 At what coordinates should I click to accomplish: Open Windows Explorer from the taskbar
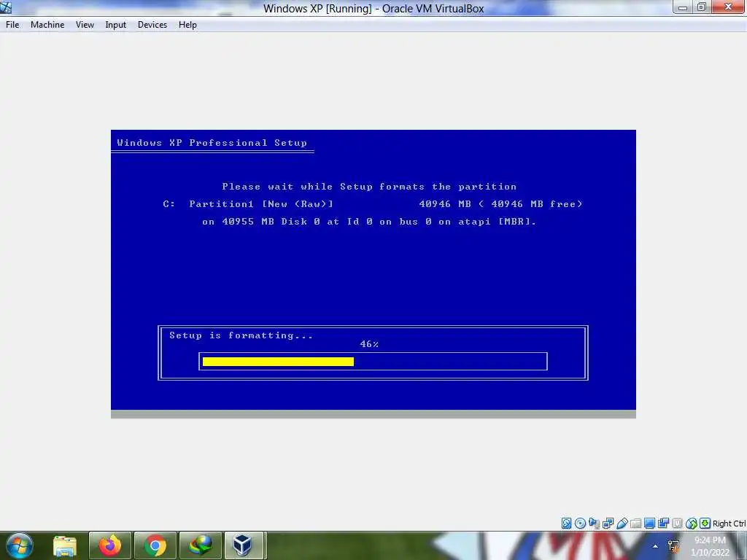pyautogui.click(x=65, y=545)
